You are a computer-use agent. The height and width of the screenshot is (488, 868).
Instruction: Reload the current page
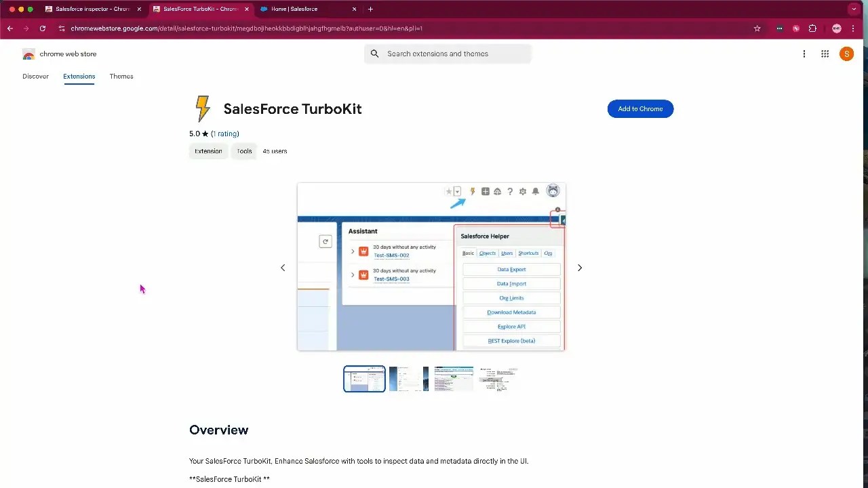point(43,28)
